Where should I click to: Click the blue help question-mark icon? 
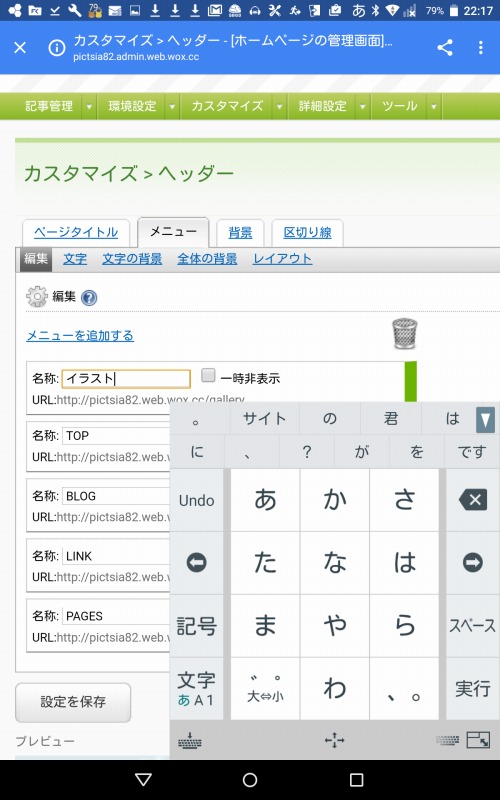[x=89, y=297]
